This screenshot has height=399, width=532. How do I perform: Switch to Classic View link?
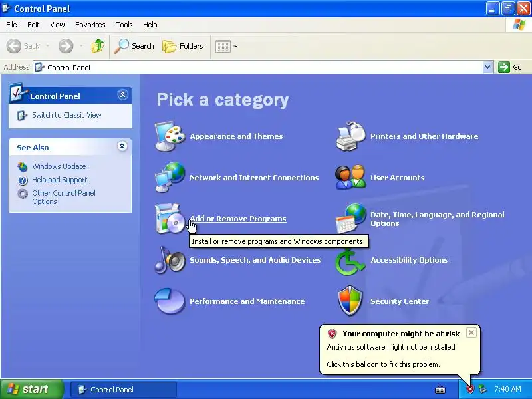pos(67,115)
